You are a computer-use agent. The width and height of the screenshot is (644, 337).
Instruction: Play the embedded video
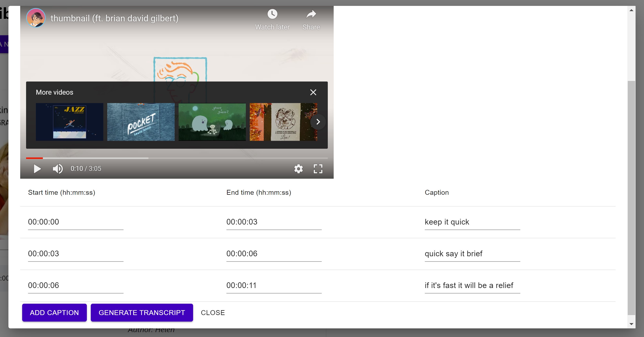click(x=37, y=169)
